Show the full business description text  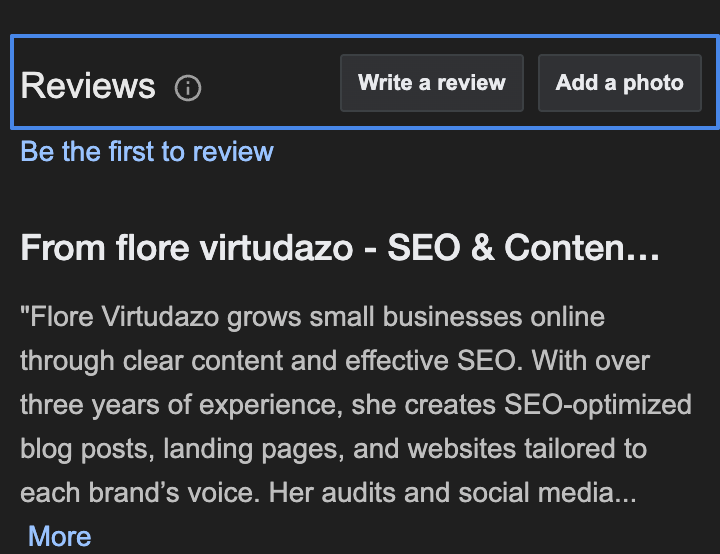[x=60, y=536]
